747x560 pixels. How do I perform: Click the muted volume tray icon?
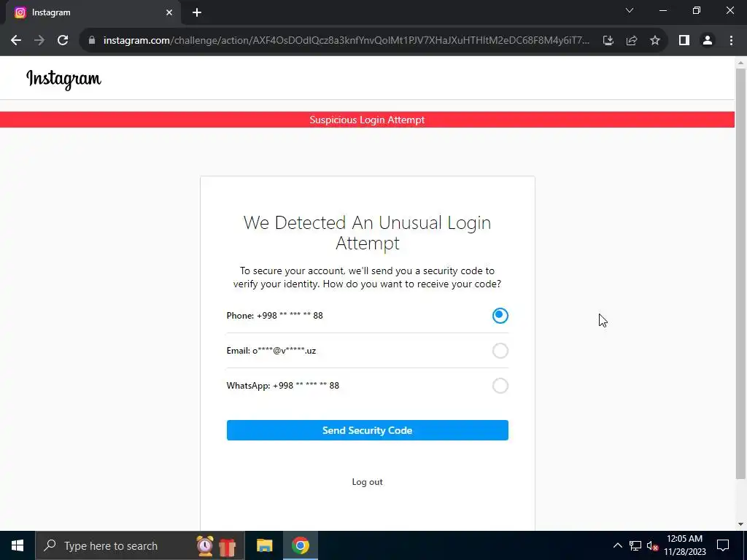[652, 545]
